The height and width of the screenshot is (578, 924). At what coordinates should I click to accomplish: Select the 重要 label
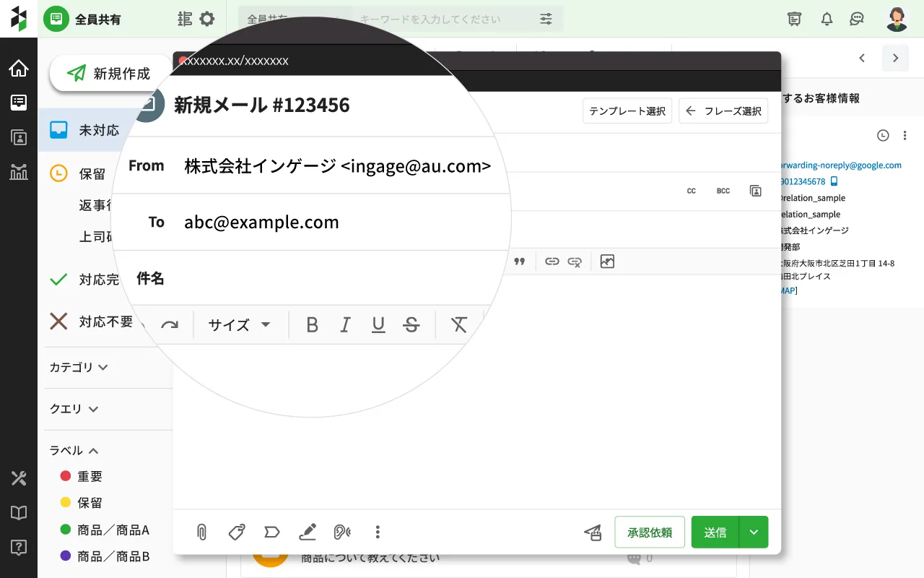[x=82, y=476]
